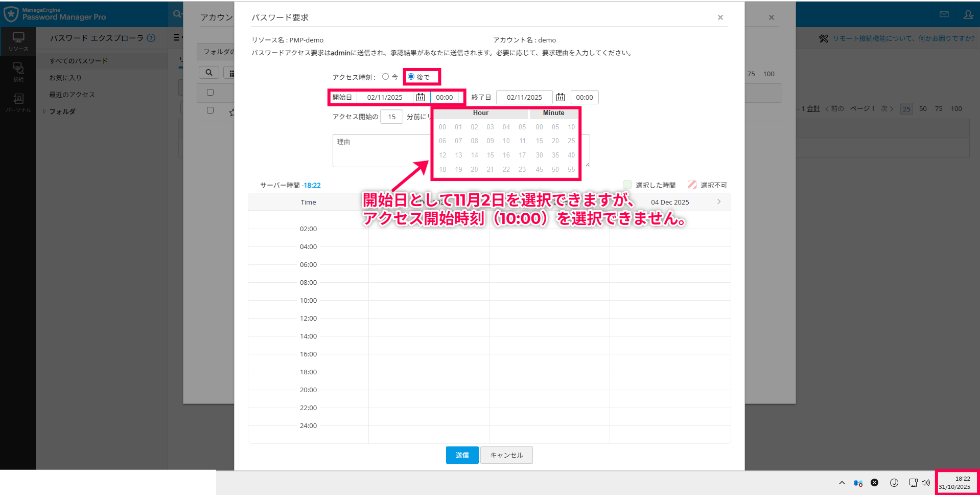Image resolution: width=980 pixels, height=495 pixels.
Task: Pick minute 05 in time picker
Action: (555, 127)
